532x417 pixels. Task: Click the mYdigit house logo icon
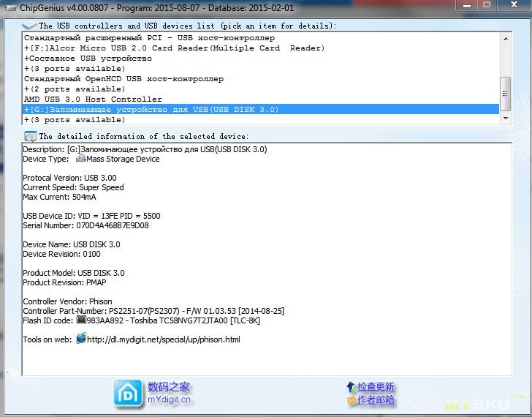pos(128,394)
